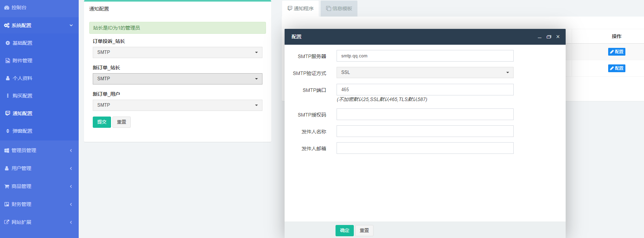The height and width of the screenshot is (238, 644).
Task: Click the 发件人邮箱 input field
Action: [425, 148]
